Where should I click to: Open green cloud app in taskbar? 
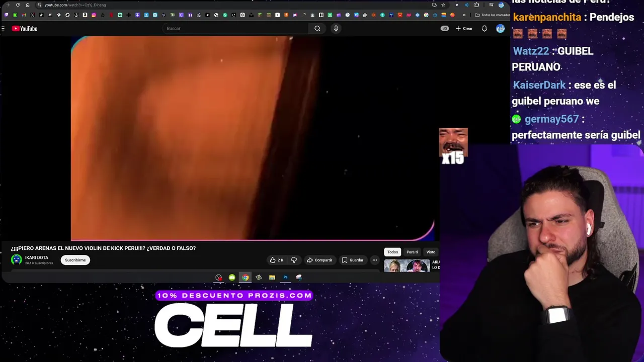pyautogui.click(x=232, y=278)
